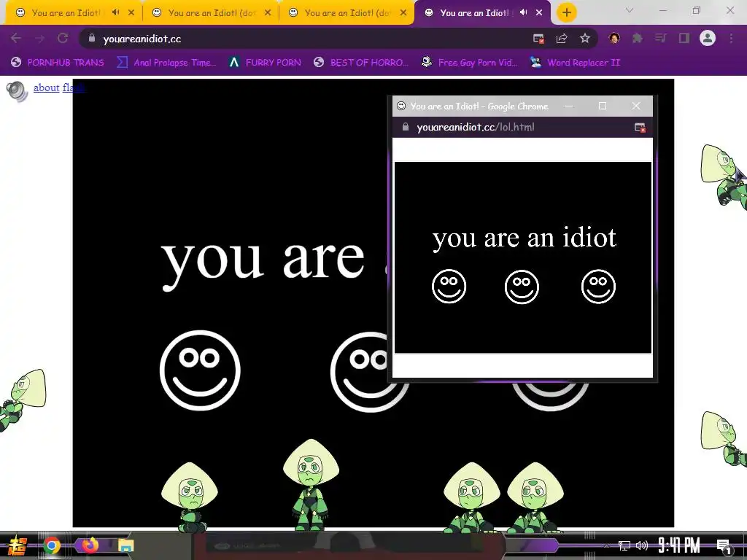Close the third You are an Idiot tab
747x560 pixels.
click(403, 13)
